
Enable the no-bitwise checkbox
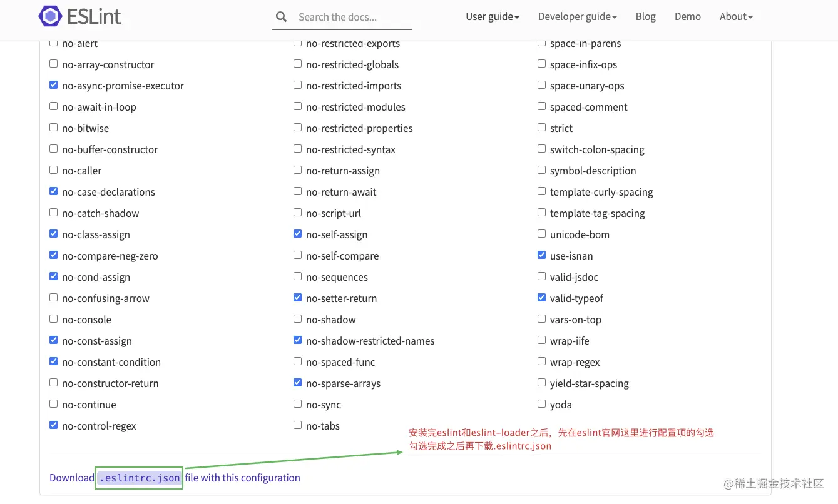[53, 128]
